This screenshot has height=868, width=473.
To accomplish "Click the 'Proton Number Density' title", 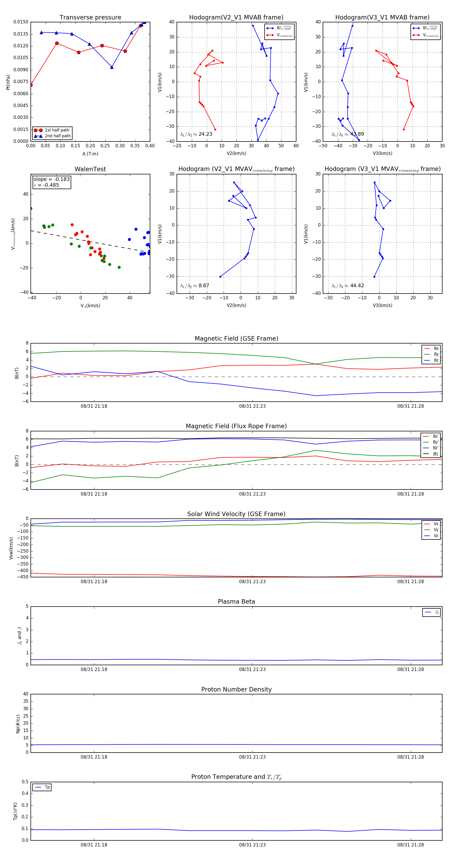I will click(x=236, y=689).
